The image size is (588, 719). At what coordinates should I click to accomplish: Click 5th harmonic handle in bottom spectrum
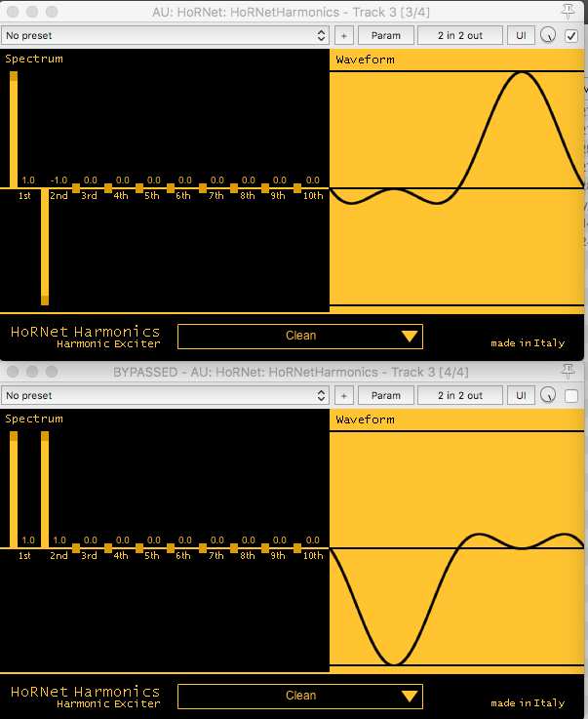click(x=139, y=548)
